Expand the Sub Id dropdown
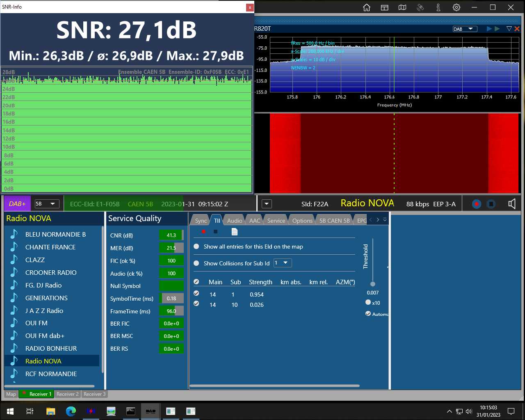Screen dimensions: 525x420 pyautogui.click(x=283, y=263)
